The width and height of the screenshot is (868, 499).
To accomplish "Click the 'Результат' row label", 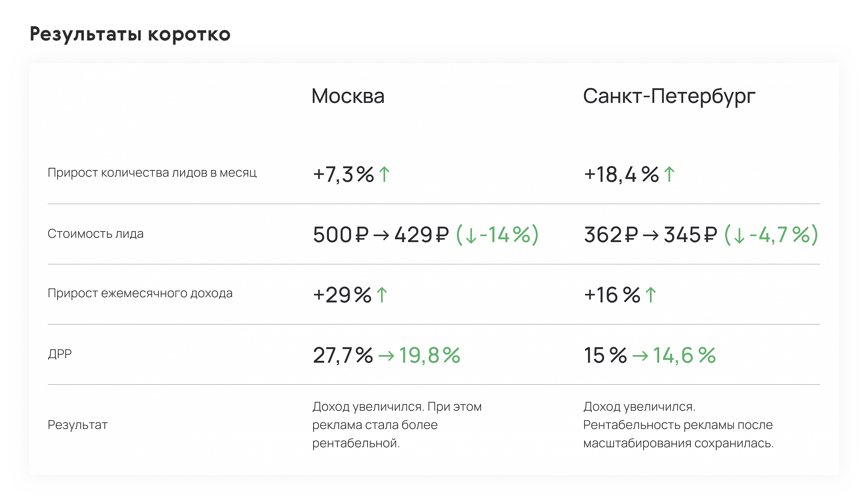I will click(x=77, y=425).
